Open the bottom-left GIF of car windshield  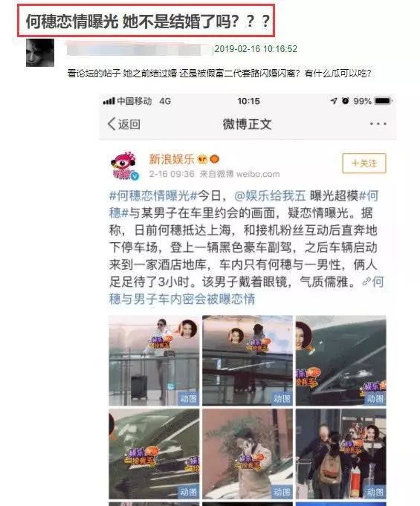(x=154, y=454)
